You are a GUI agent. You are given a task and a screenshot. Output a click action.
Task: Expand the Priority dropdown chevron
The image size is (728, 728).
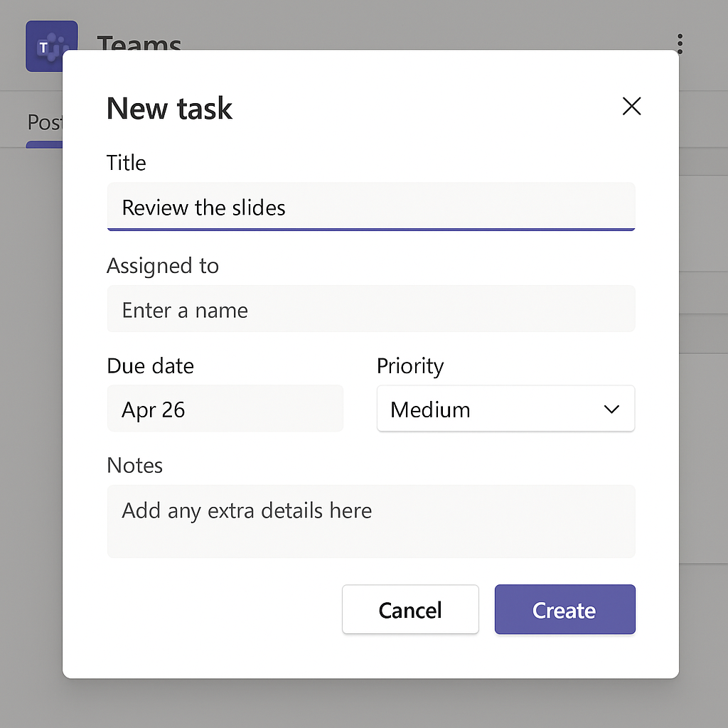coord(611,409)
